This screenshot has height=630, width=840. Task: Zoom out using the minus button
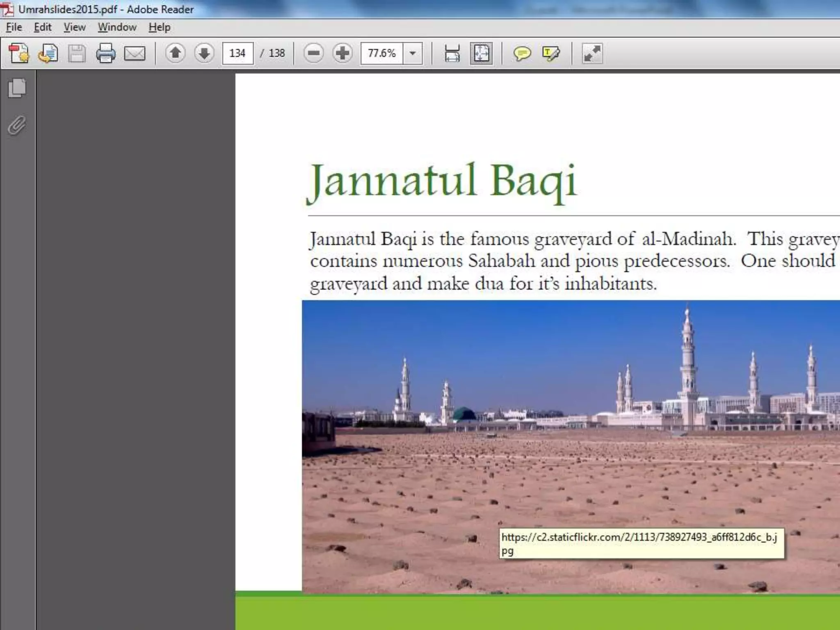coord(314,53)
